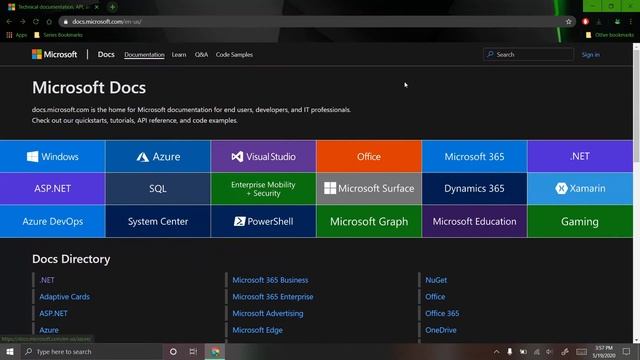Open the Apps shortcut in bookmarks bar

tap(17, 35)
